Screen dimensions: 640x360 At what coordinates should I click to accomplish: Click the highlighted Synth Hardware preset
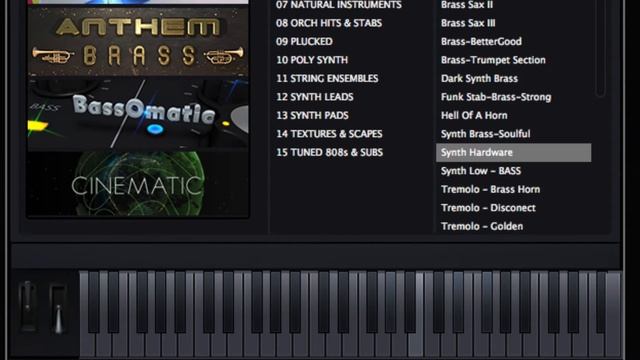point(513,152)
